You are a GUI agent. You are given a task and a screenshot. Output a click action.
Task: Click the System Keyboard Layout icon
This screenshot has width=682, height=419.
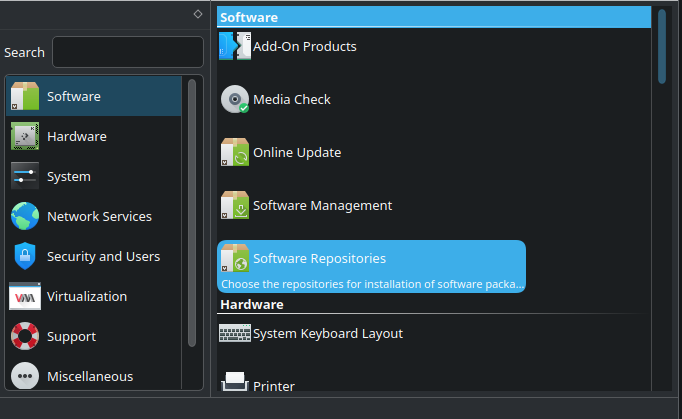click(235, 333)
